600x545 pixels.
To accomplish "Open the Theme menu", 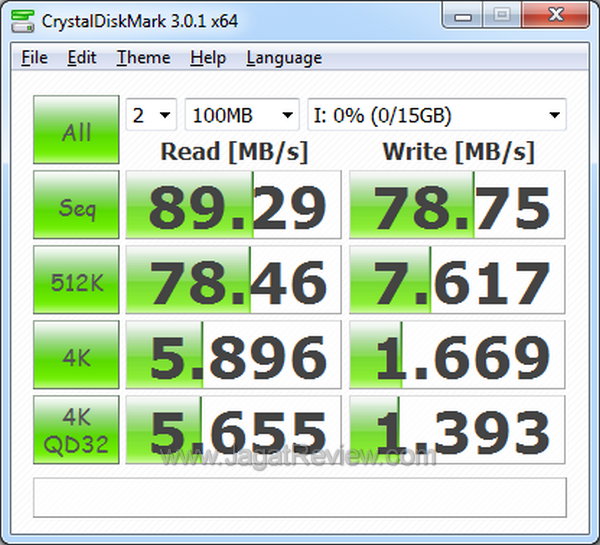I will click(143, 58).
